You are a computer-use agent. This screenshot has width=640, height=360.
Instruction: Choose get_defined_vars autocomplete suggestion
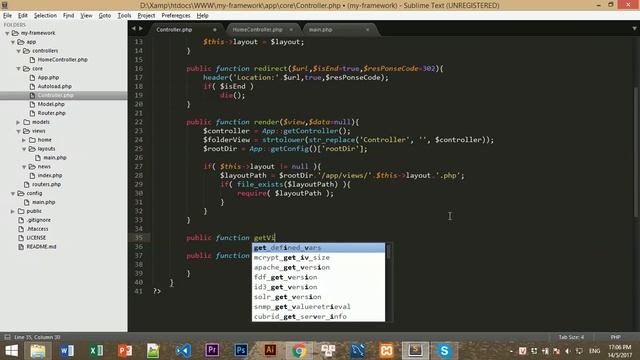click(x=319, y=248)
